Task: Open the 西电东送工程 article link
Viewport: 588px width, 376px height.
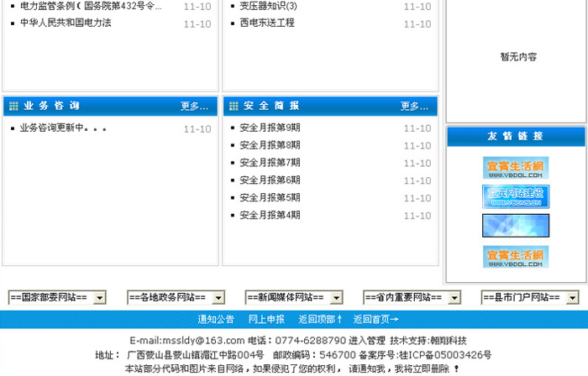Action: [267, 23]
